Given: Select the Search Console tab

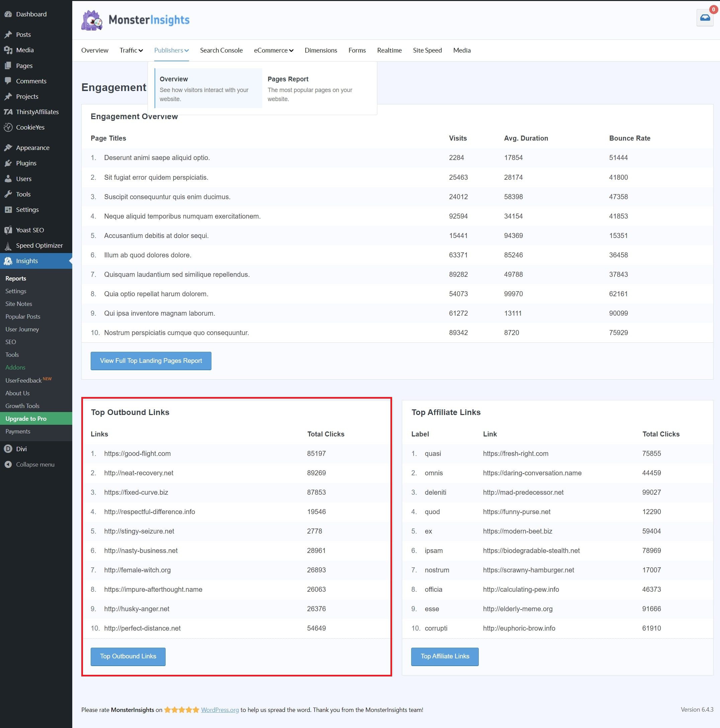Looking at the screenshot, I should tap(221, 50).
